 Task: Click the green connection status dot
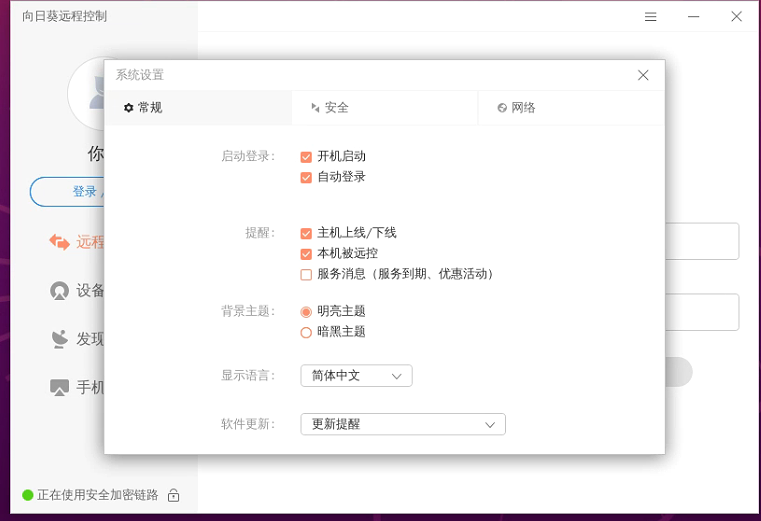click(28, 495)
